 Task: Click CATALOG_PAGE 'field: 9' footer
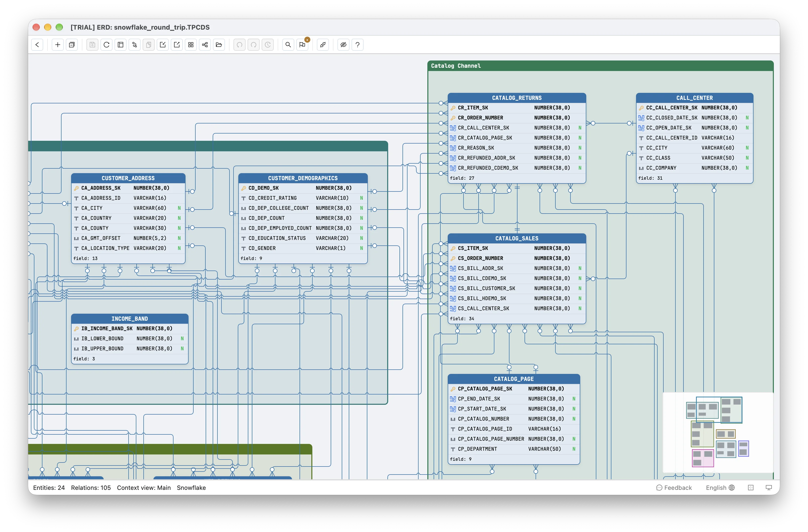tap(514, 459)
